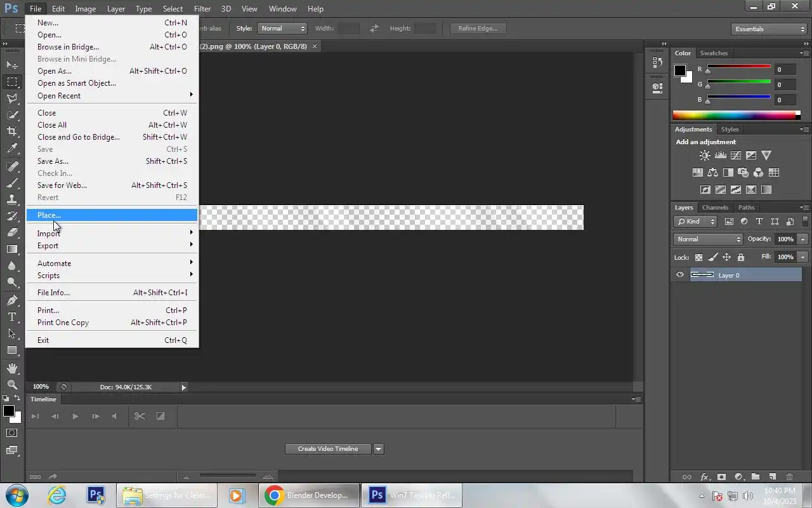Select the History Brush tool
The image size is (812, 508).
tap(12, 216)
